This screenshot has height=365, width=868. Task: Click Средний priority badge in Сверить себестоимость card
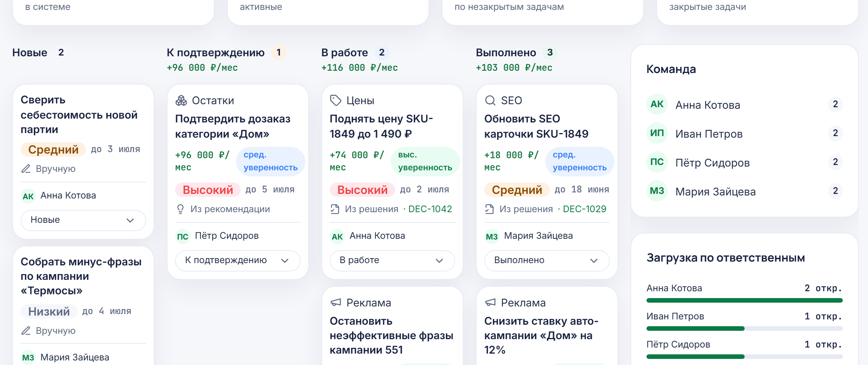click(53, 149)
